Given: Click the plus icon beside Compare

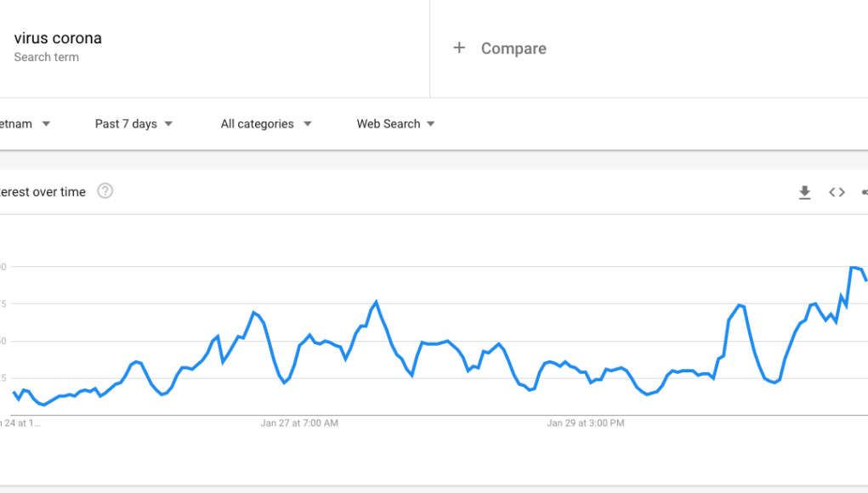Looking at the screenshot, I should tap(459, 48).
